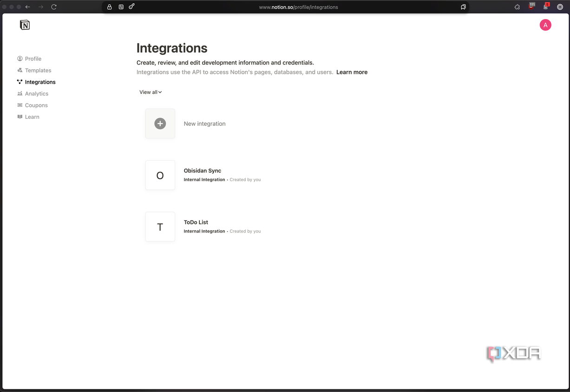Image resolution: width=570 pixels, height=392 pixels.
Task: Click the key passwords icon in address bar
Action: (x=132, y=7)
